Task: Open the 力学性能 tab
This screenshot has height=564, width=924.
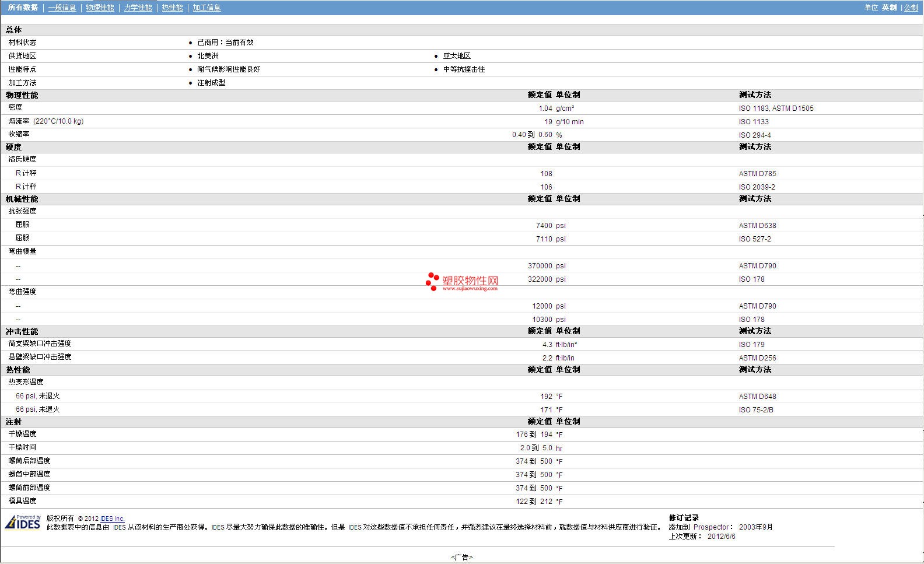Action: 138,8
